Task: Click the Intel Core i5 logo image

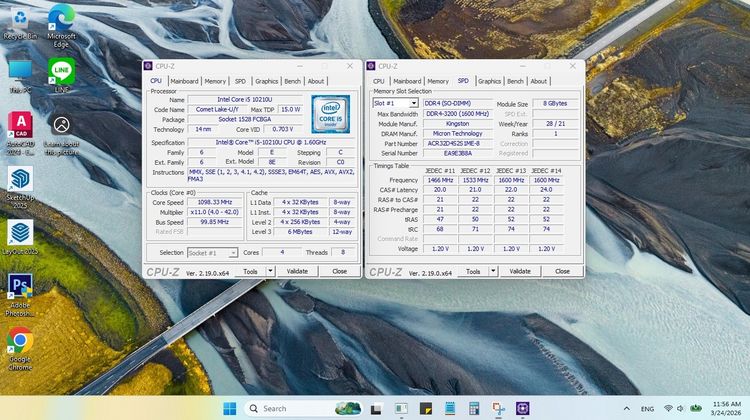Action: tap(331, 114)
